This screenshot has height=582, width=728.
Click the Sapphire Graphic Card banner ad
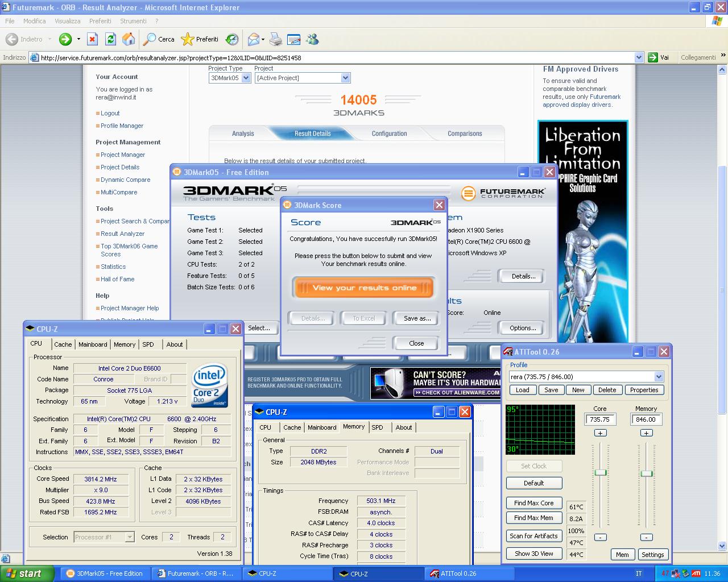pyautogui.click(x=583, y=231)
